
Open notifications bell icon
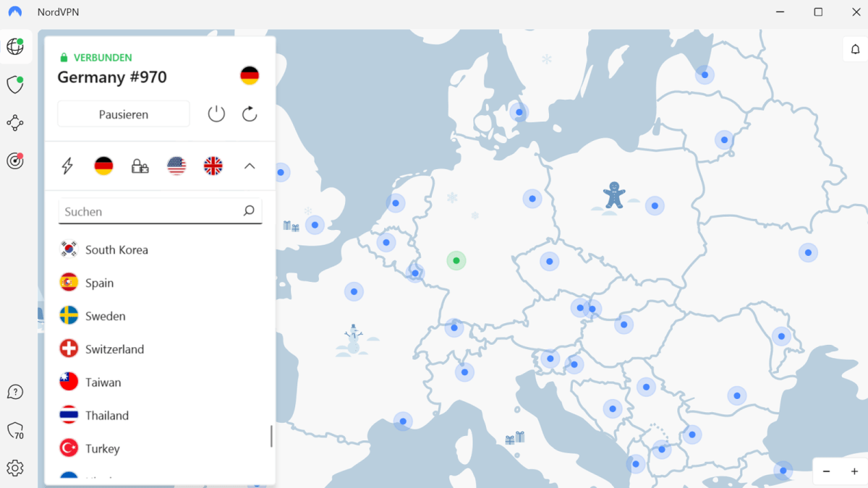(x=855, y=49)
